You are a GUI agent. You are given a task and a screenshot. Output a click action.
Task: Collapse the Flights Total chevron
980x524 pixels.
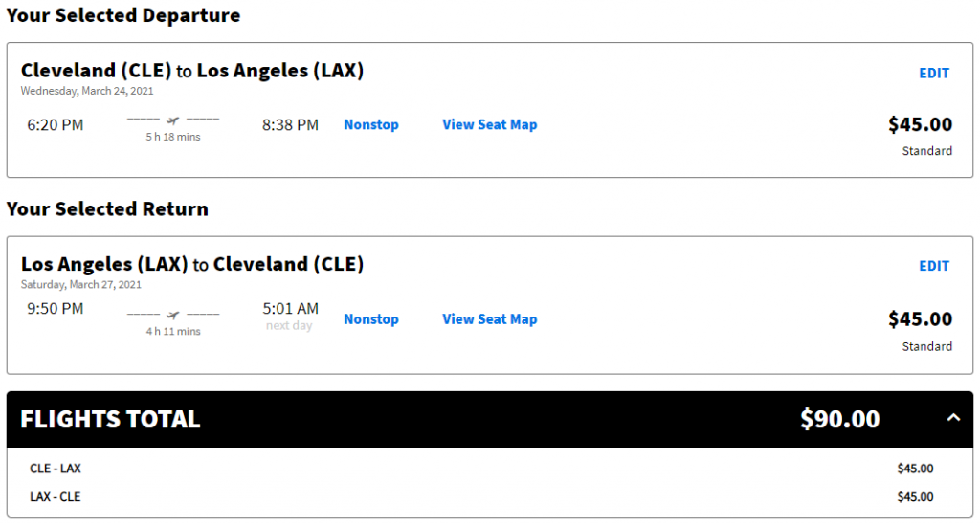953,418
